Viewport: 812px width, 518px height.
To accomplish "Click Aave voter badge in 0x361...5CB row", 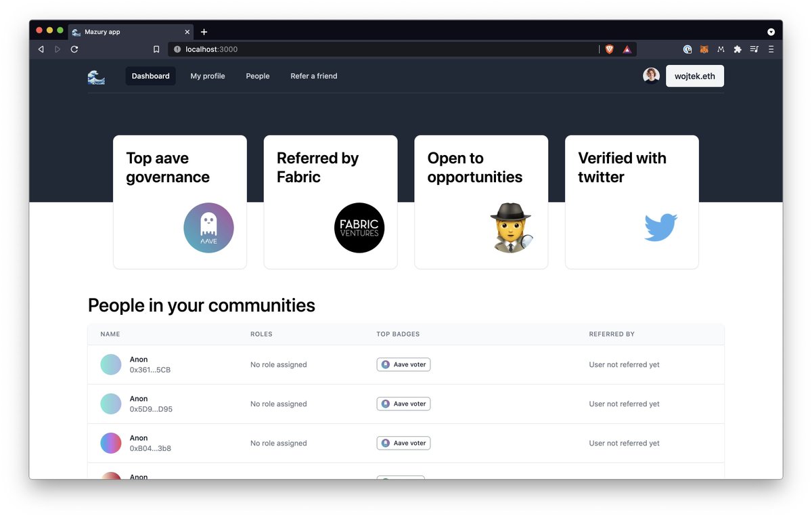I will pos(403,364).
